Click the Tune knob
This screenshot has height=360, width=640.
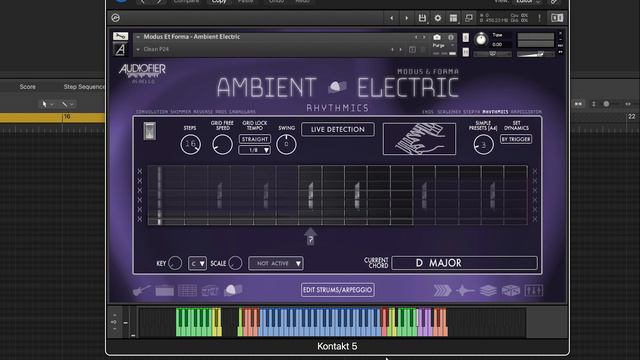pos(481,40)
